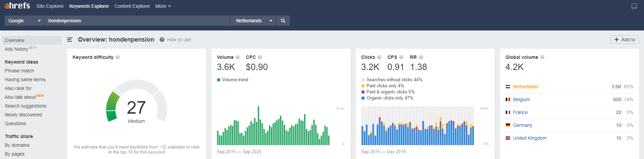Screen dimensions: 644x159
Task: Click the keyword difficulty gauge showing 27
Action: (137, 101)
